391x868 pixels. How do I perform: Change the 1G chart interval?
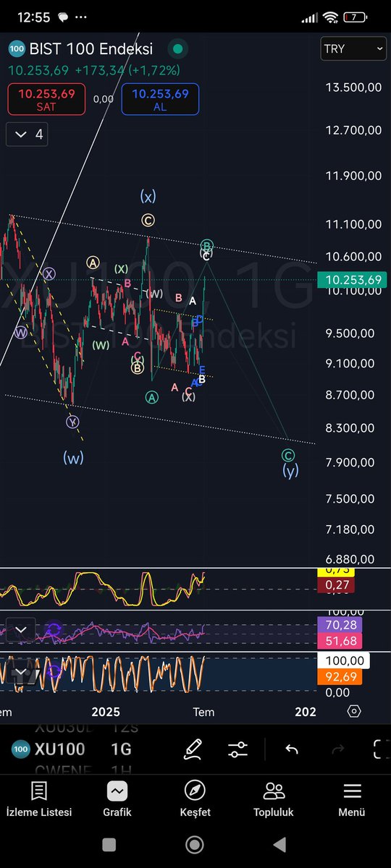click(121, 749)
